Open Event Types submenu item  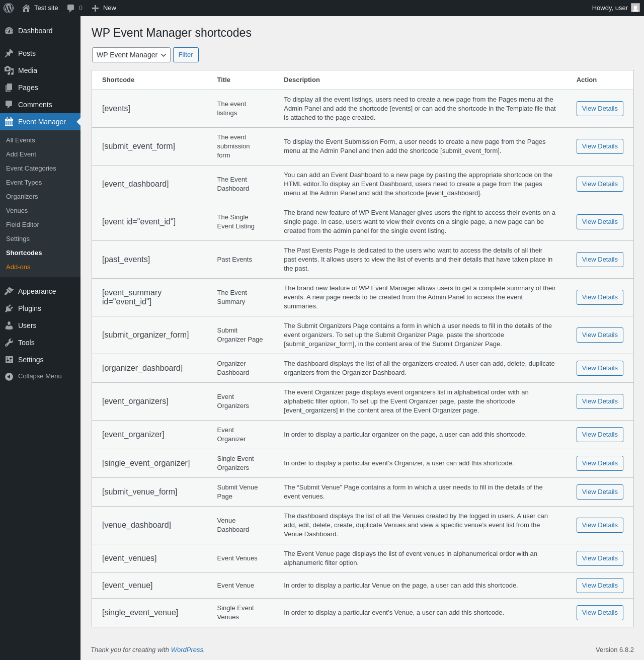tap(40, 183)
